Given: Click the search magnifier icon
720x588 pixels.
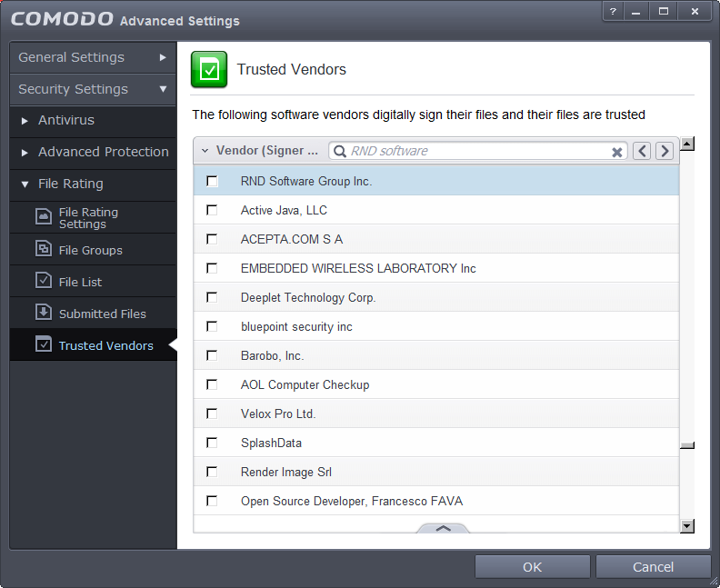Looking at the screenshot, I should [339, 151].
